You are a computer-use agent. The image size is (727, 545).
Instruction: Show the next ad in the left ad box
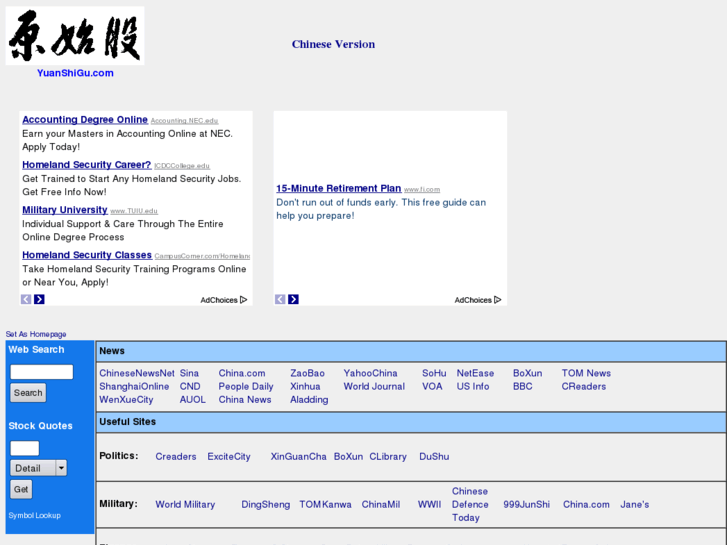(39, 299)
